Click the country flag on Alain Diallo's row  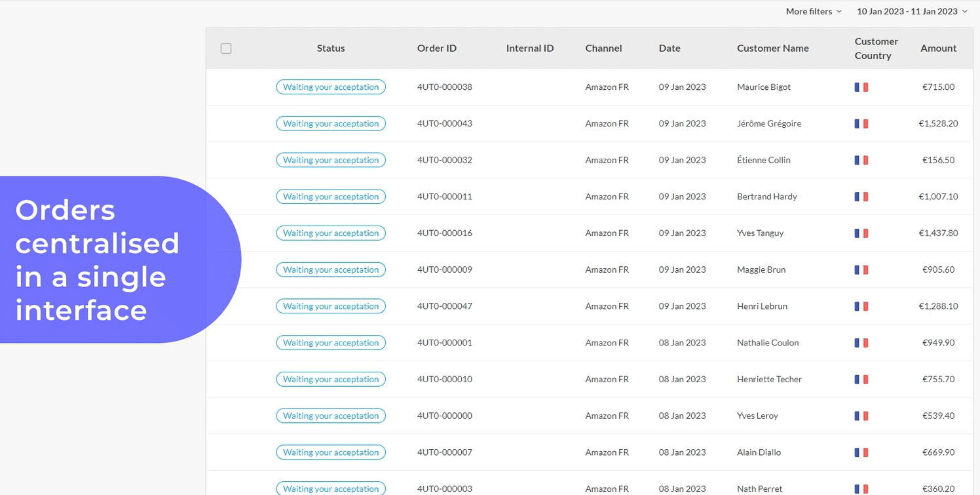pos(861,452)
